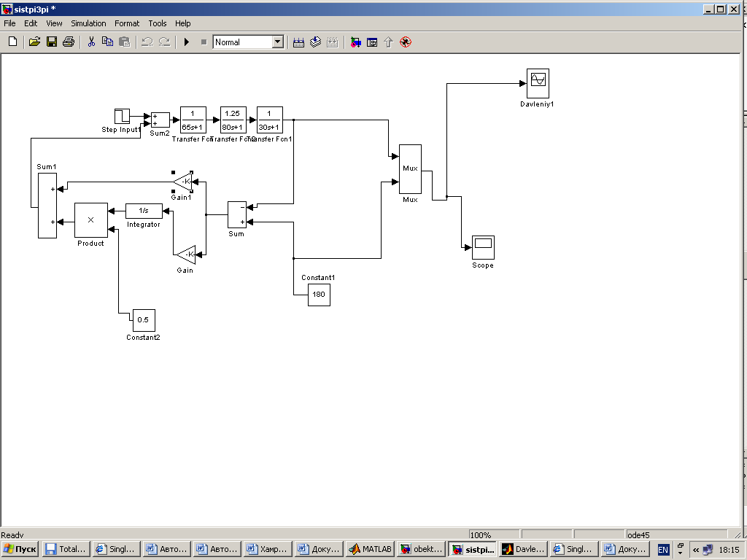Open the debugger with the red bug icon
747x560 pixels.
point(406,42)
